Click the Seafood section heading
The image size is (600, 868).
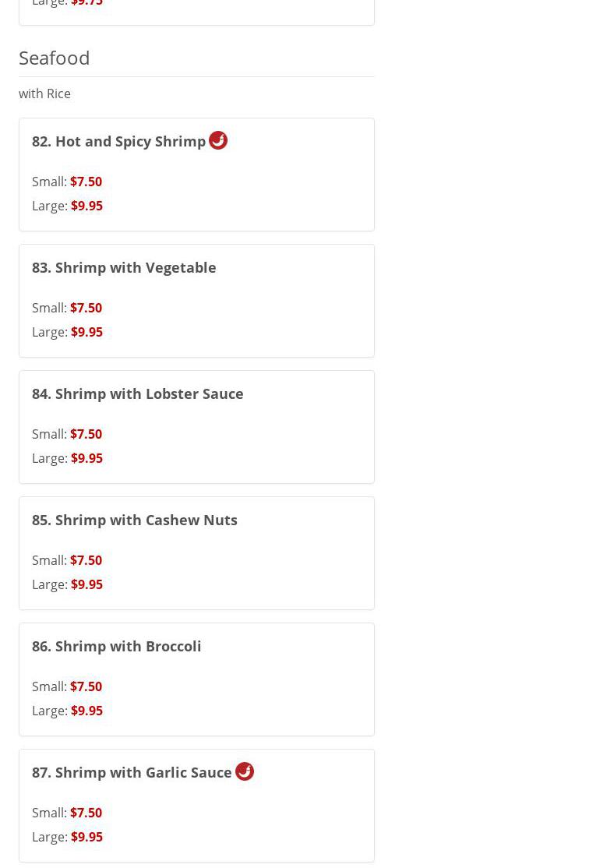pos(55,57)
